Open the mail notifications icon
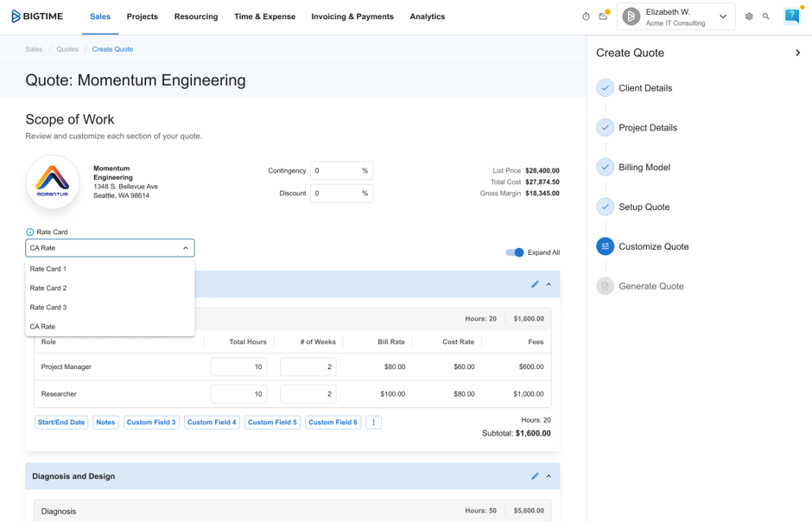 pyautogui.click(x=603, y=16)
